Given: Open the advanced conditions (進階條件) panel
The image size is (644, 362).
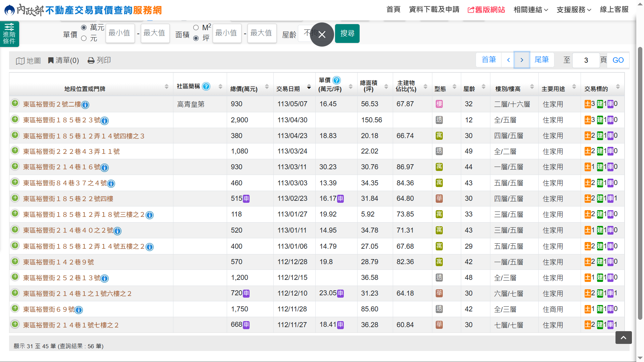Looking at the screenshot, I should (x=9, y=34).
